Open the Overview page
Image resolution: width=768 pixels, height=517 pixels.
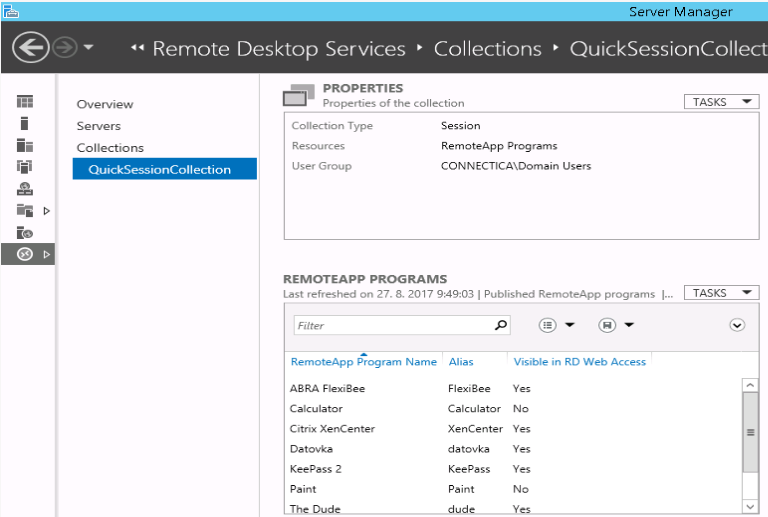click(105, 104)
